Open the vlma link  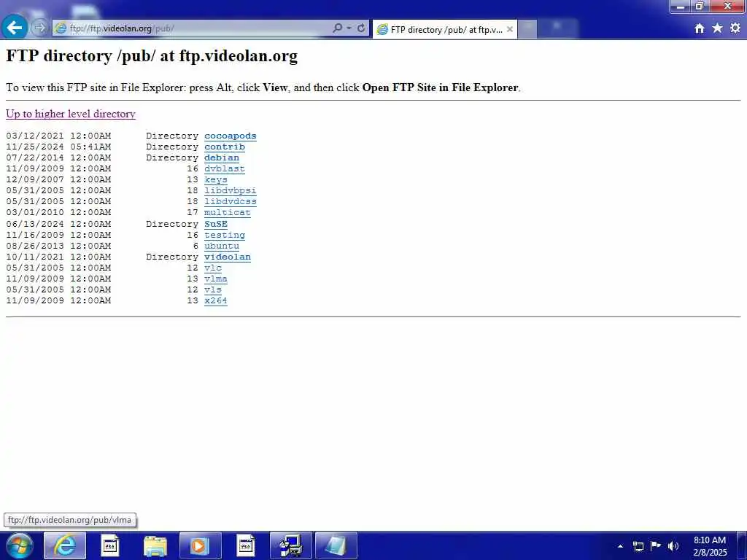click(x=216, y=279)
